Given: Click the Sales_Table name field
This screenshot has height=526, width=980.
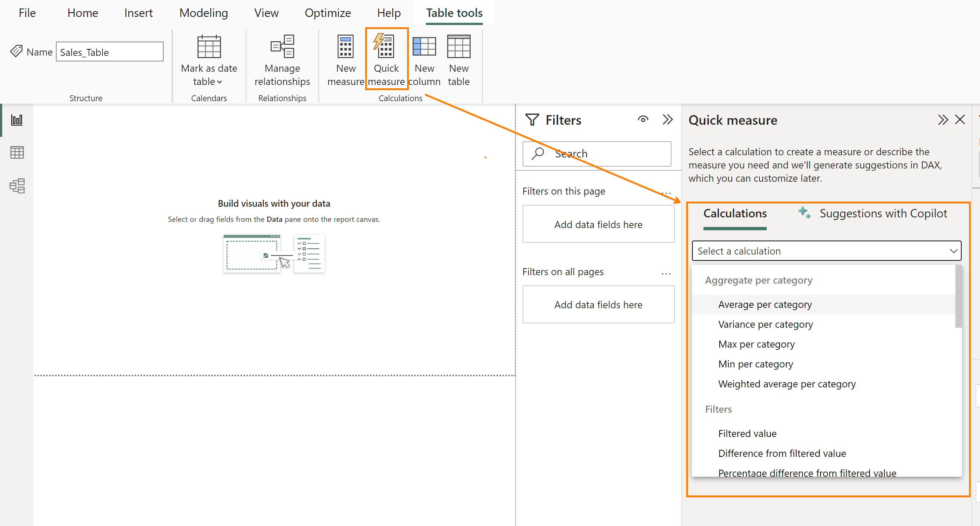Looking at the screenshot, I should [110, 51].
